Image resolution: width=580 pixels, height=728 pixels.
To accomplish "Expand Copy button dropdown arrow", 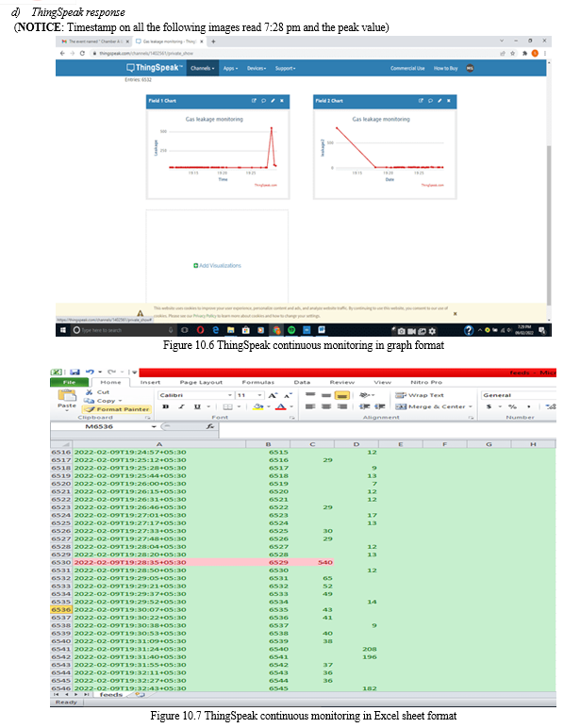I will (x=121, y=401).
